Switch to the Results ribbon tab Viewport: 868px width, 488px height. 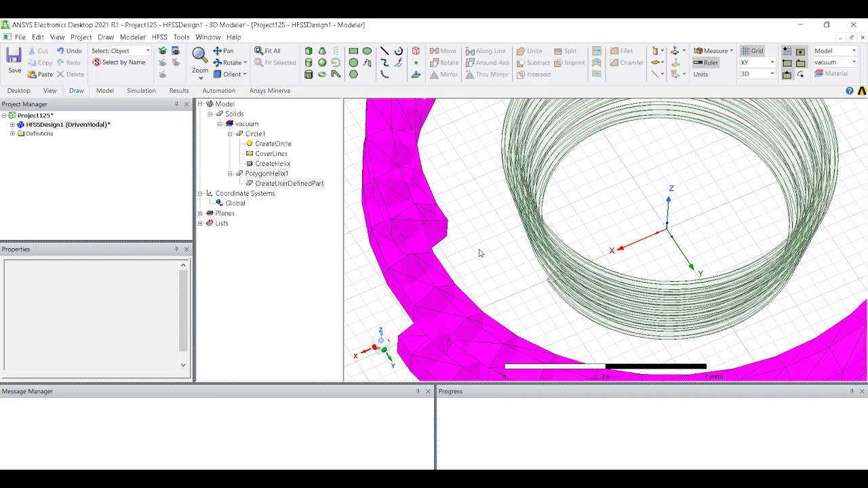click(x=179, y=91)
